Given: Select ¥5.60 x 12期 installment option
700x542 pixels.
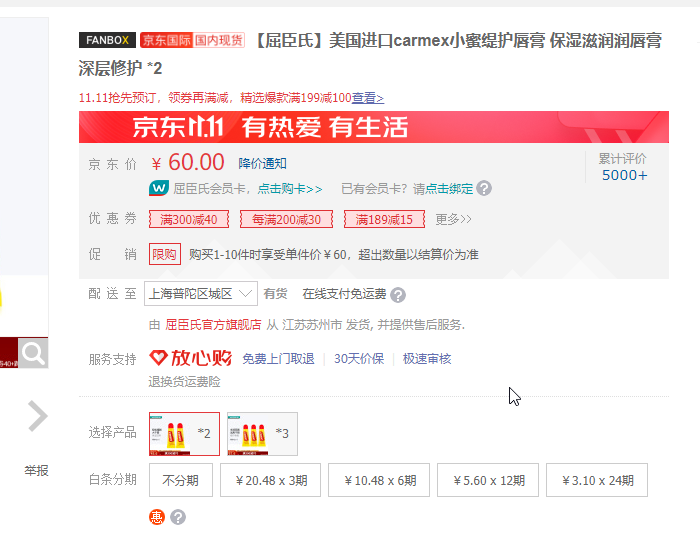Looking at the screenshot, I should pyautogui.click(x=488, y=480).
